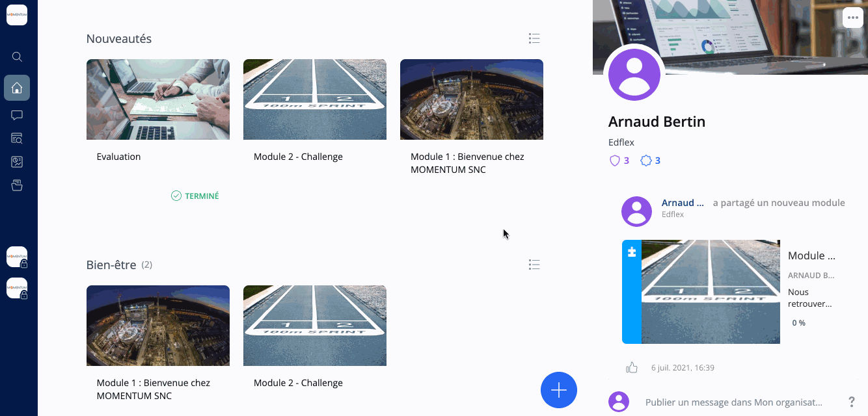
Task: Select the second locked Momentum workspace icon
Action: coord(17,288)
